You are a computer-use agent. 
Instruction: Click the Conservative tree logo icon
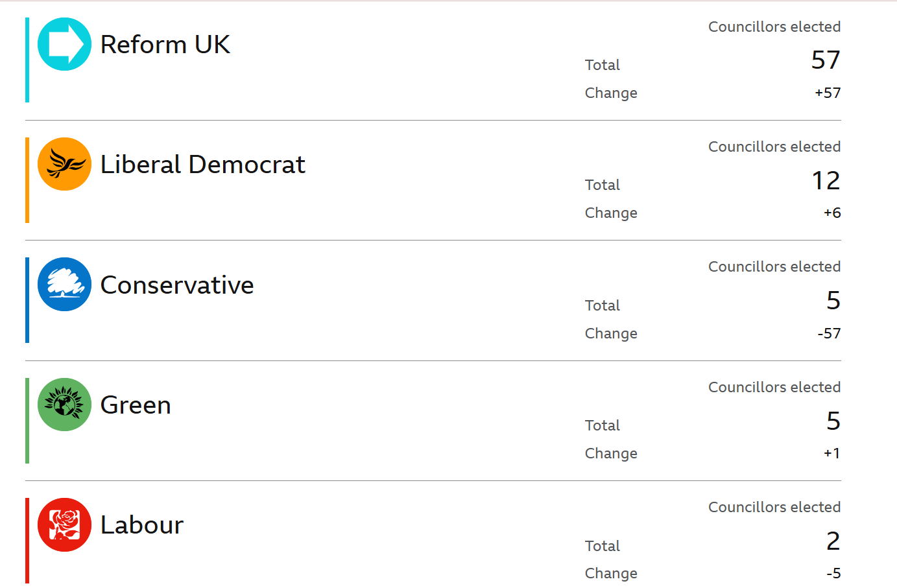pyautogui.click(x=64, y=285)
